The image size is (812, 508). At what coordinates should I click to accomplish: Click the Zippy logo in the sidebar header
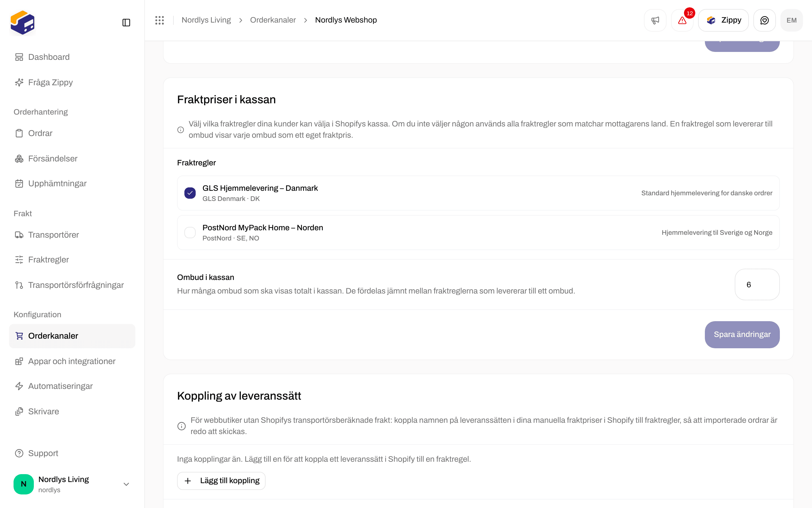click(x=23, y=23)
